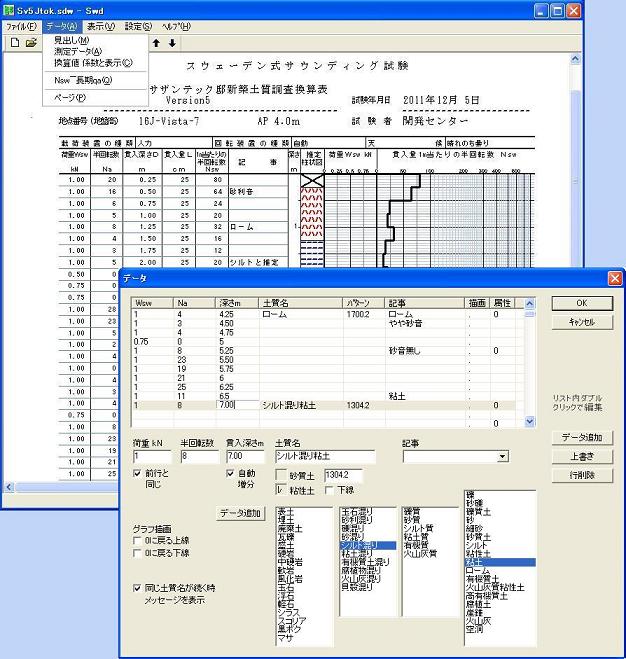Click the 土質名 text field
The height and width of the screenshot is (659, 626).
[x=325, y=456]
